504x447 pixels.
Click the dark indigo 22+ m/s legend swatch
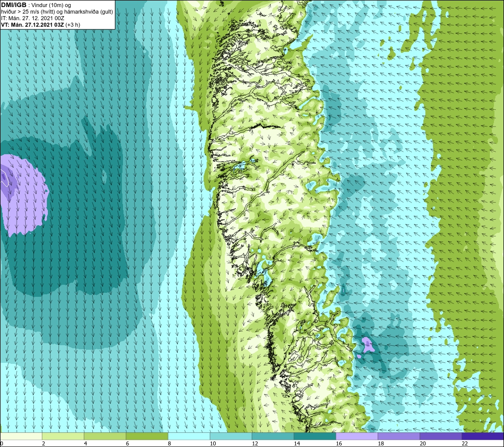point(483,436)
